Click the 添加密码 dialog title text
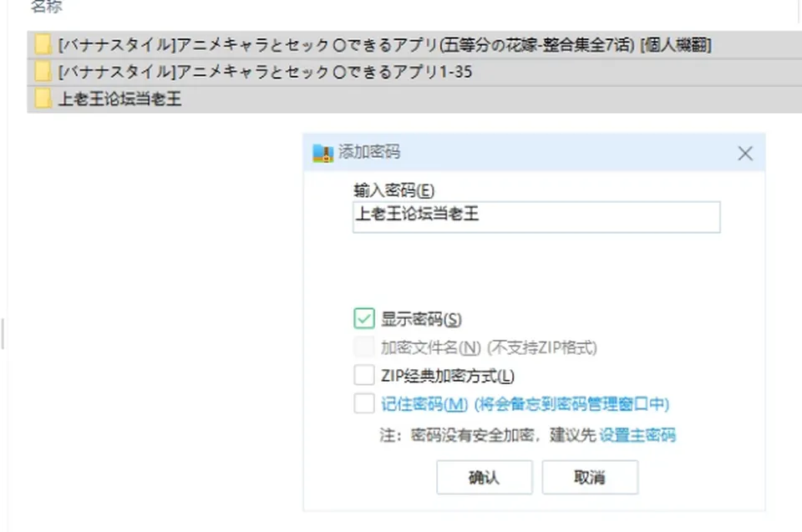802x532 pixels. [369, 152]
